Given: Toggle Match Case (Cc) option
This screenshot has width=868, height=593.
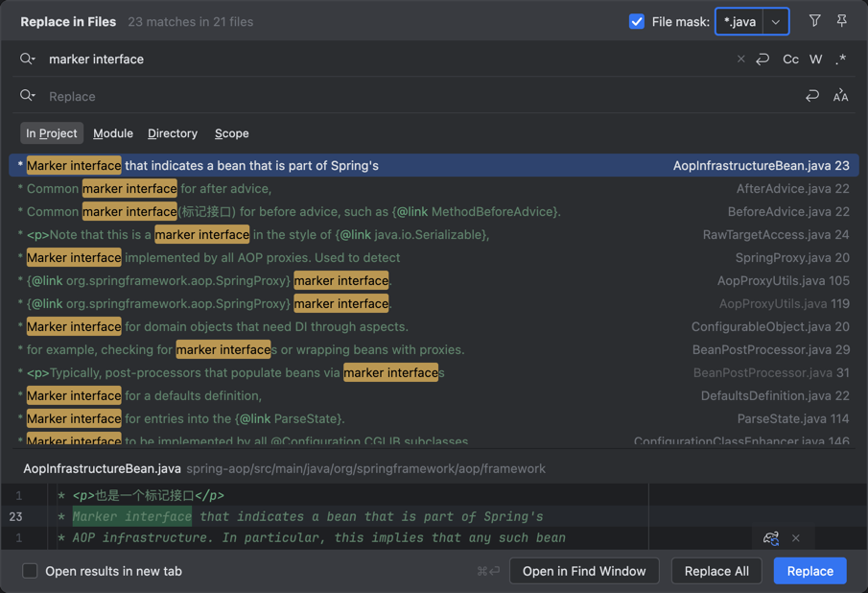Looking at the screenshot, I should point(790,59).
